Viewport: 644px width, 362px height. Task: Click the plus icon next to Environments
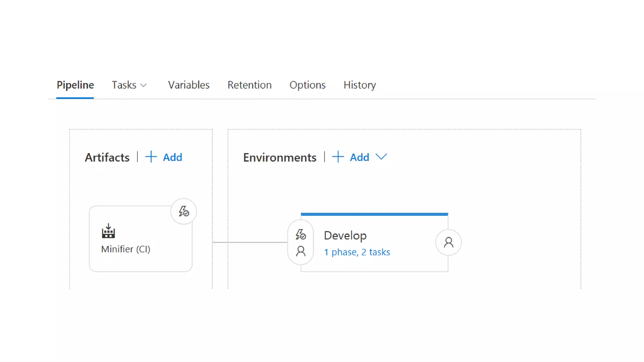338,157
